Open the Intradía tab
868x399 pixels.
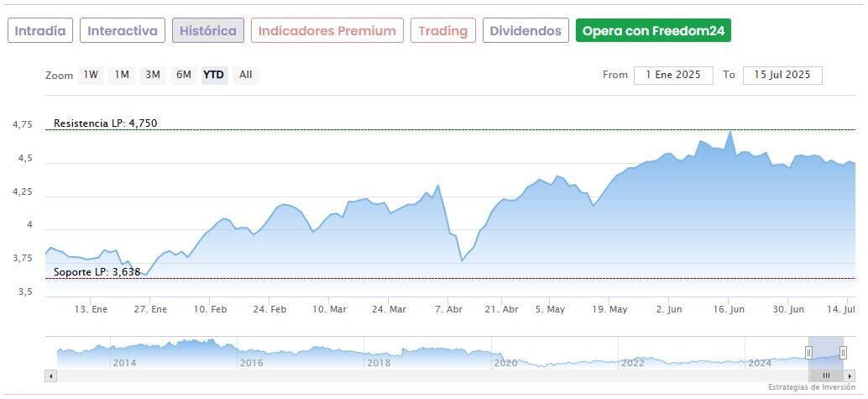click(40, 31)
